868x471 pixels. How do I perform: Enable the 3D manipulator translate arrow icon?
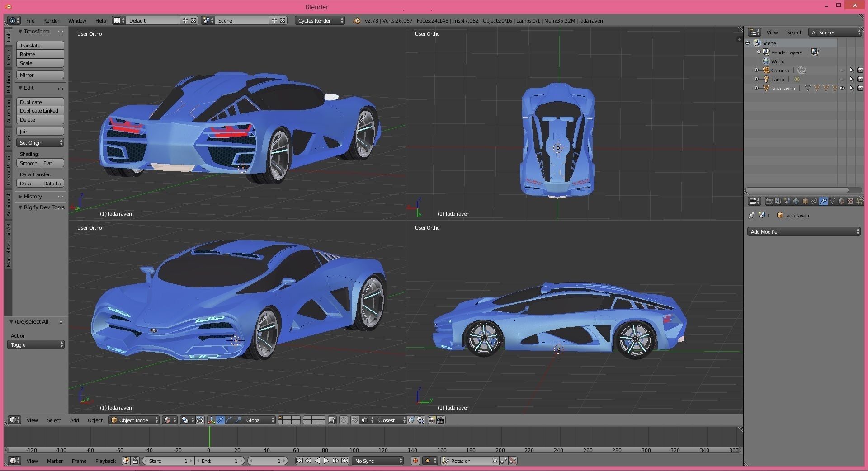click(220, 420)
